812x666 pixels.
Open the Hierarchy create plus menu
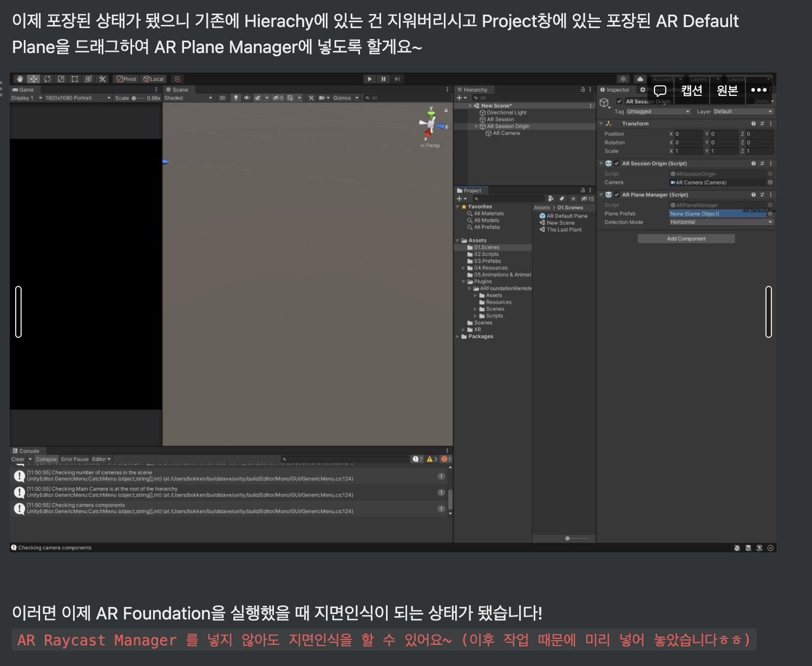coord(461,98)
